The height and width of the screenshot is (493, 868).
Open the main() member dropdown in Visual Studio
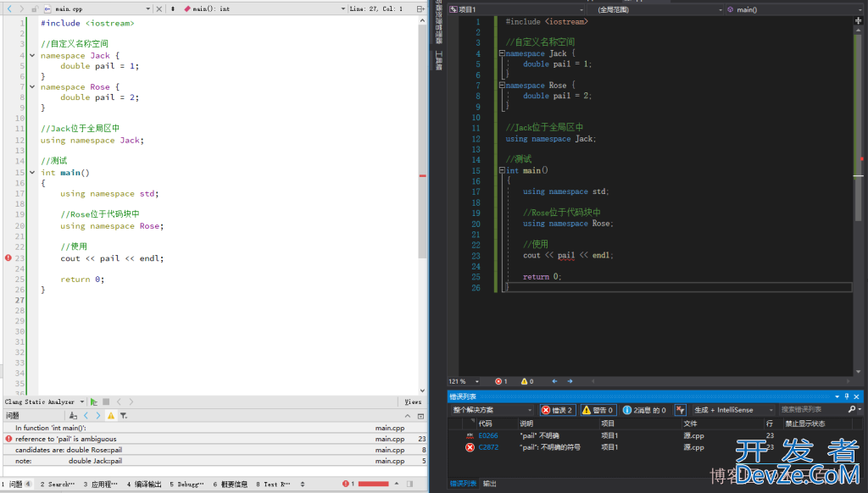tap(795, 9)
